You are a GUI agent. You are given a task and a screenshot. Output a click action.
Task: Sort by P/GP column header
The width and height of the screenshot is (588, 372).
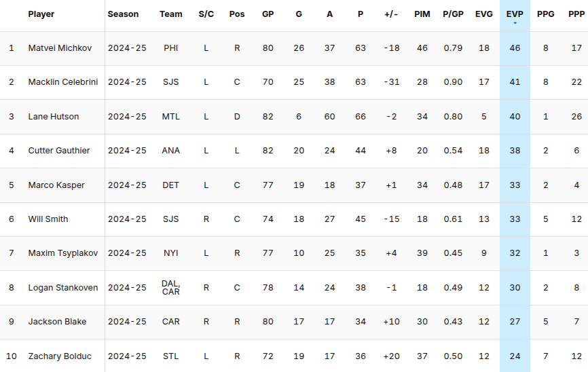click(453, 14)
